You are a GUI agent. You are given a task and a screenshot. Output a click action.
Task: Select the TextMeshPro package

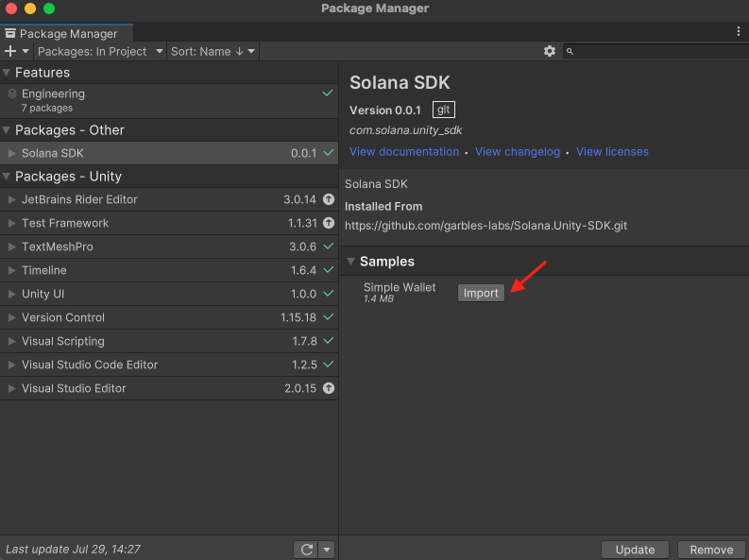(x=169, y=246)
